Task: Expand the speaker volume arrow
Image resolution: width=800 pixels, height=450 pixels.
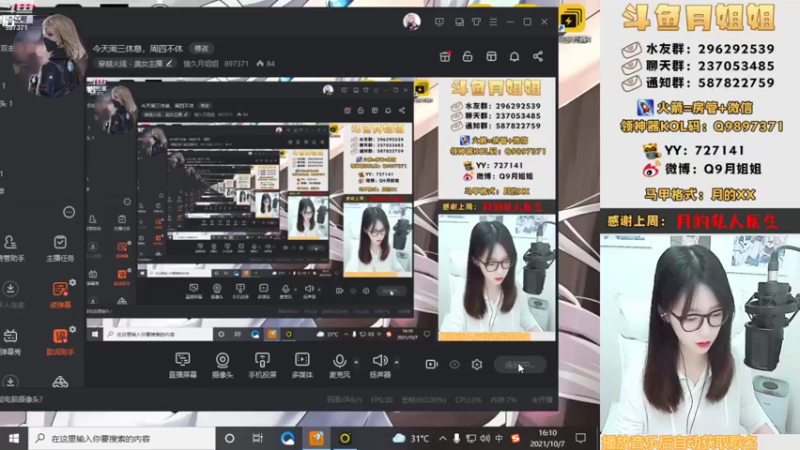Action: click(396, 362)
